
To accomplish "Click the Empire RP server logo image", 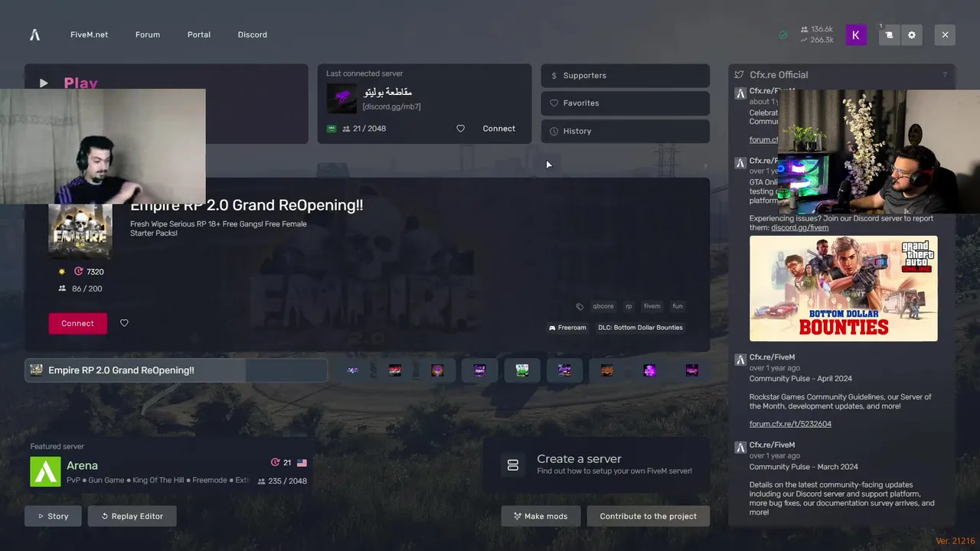I will [80, 232].
